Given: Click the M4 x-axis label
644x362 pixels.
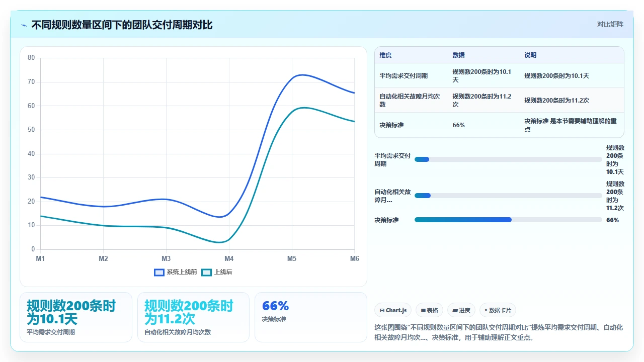Looking at the screenshot, I should coord(229,258).
